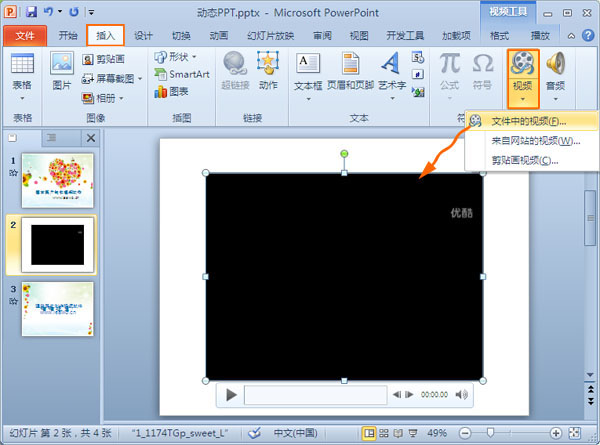The height and width of the screenshot is (445, 600).
Task: Switch to the 切换 tab
Action: [181, 36]
